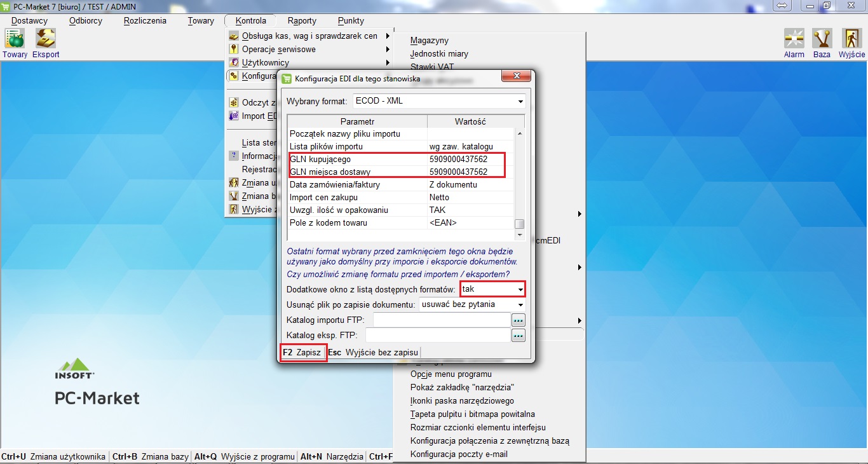This screenshot has width=868, height=464.
Task: Click scroll up arrow of parameter table
Action: click(520, 134)
